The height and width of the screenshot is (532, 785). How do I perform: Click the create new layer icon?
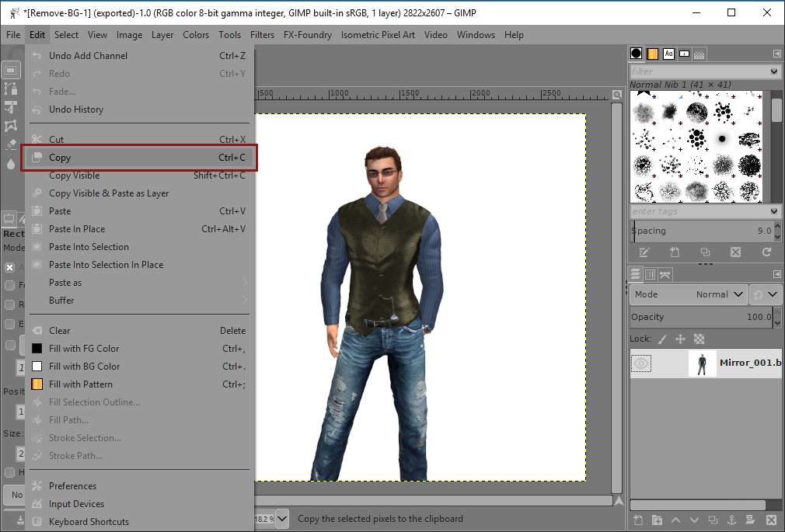pyautogui.click(x=637, y=520)
